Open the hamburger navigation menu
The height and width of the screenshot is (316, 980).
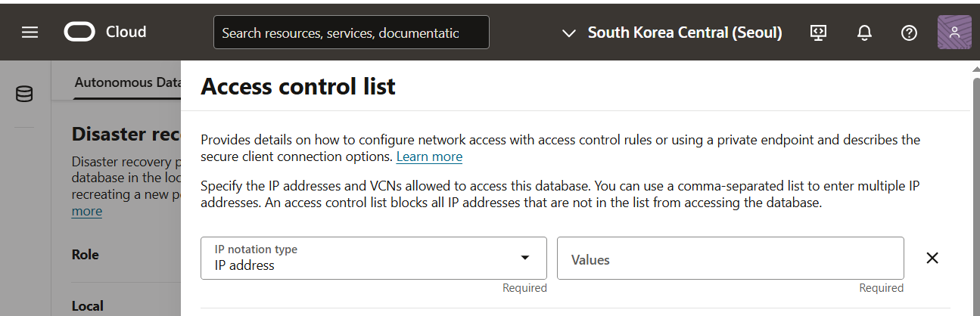pyautogui.click(x=30, y=33)
